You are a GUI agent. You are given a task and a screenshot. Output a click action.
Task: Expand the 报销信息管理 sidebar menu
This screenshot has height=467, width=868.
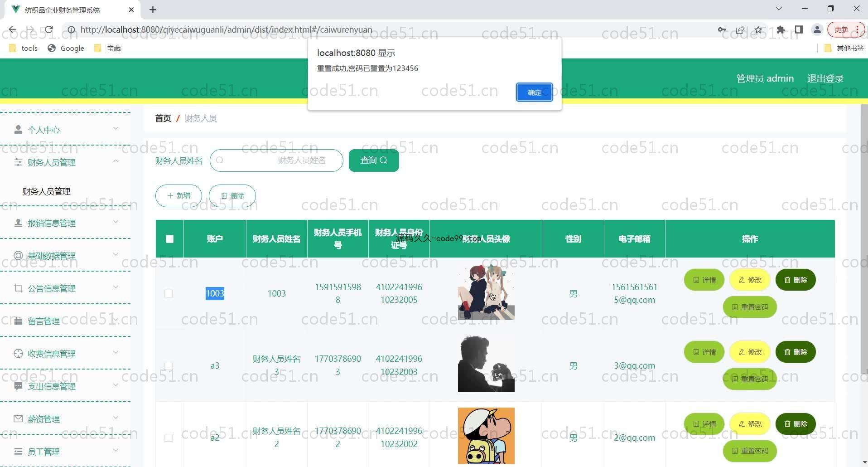pos(66,223)
